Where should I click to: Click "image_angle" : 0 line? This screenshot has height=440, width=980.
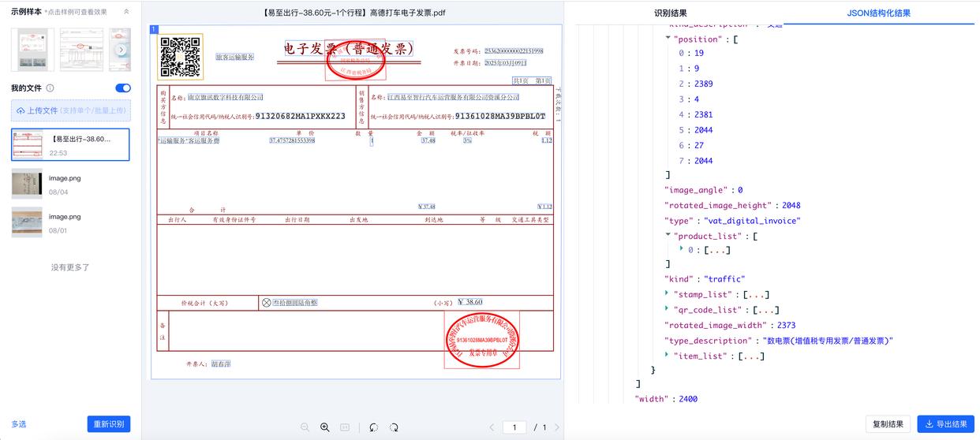(x=704, y=190)
